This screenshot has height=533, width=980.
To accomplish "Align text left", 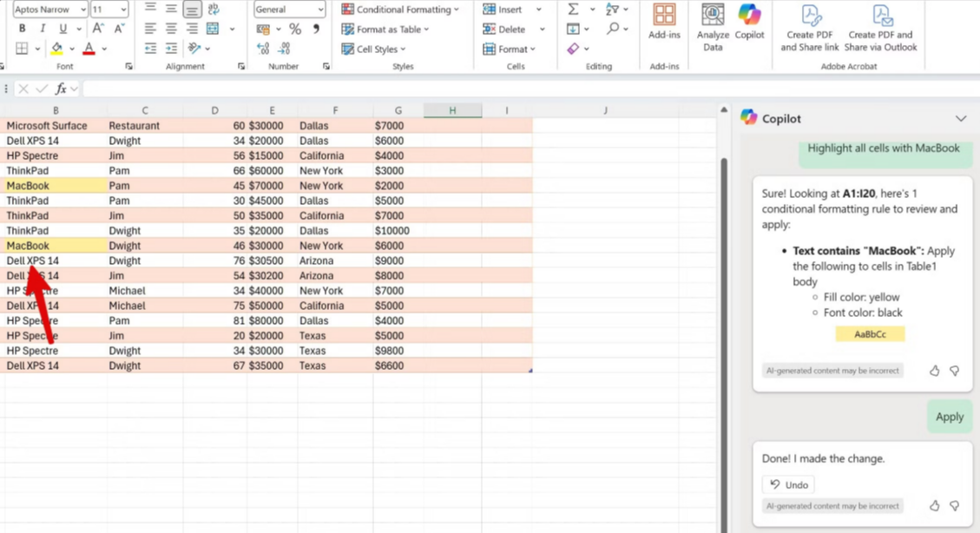I will pos(151,29).
